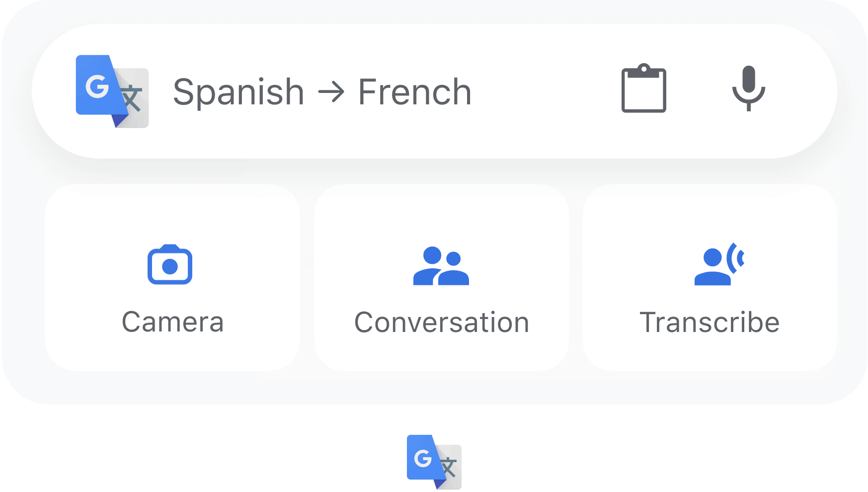Click the two-people Conversation icon
Screen dimensions: 868x492
441,266
